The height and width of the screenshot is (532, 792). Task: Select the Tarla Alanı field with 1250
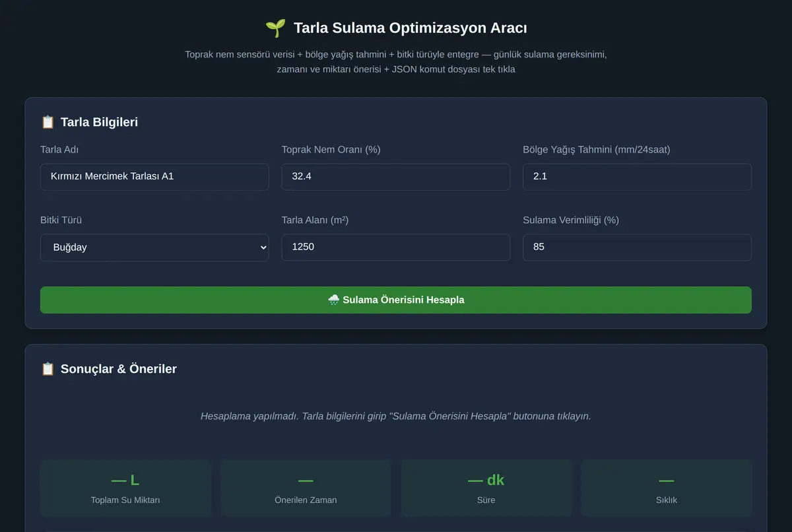[x=396, y=248]
